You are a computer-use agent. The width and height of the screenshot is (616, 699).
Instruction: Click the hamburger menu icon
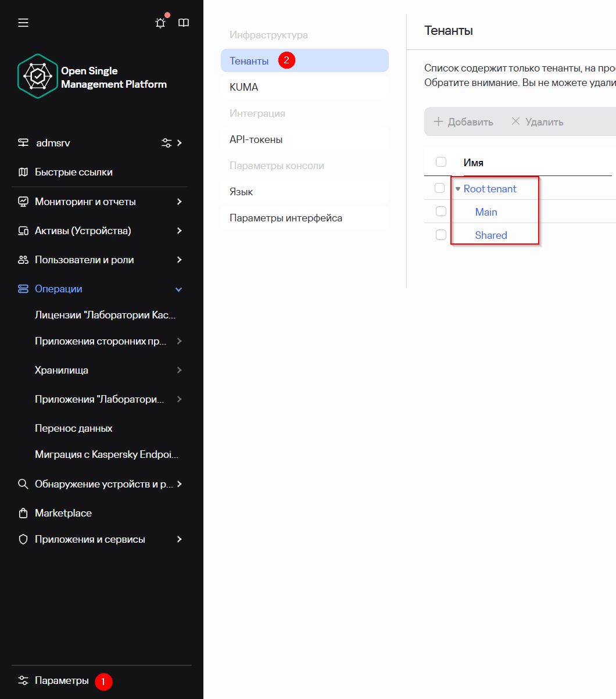pyautogui.click(x=23, y=23)
